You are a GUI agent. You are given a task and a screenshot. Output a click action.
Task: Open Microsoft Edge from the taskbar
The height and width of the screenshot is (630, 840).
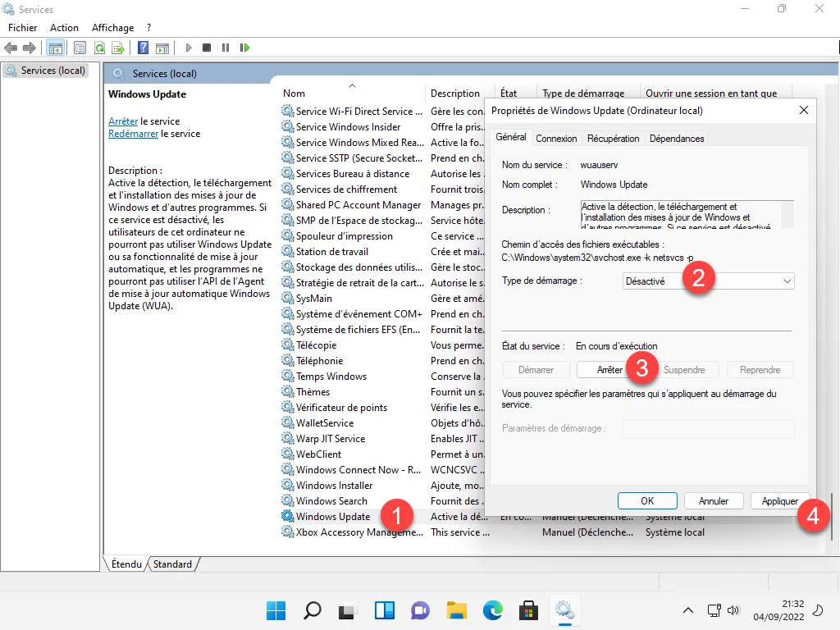[x=492, y=610]
